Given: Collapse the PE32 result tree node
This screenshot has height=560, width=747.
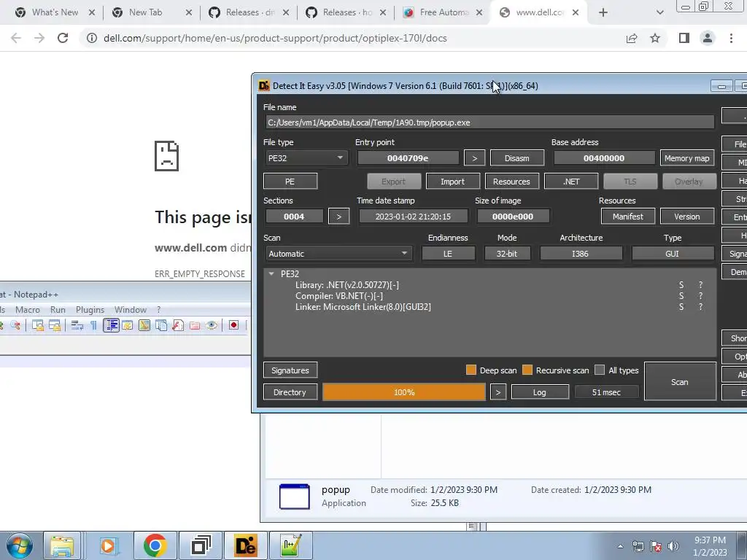Looking at the screenshot, I should point(271,274).
